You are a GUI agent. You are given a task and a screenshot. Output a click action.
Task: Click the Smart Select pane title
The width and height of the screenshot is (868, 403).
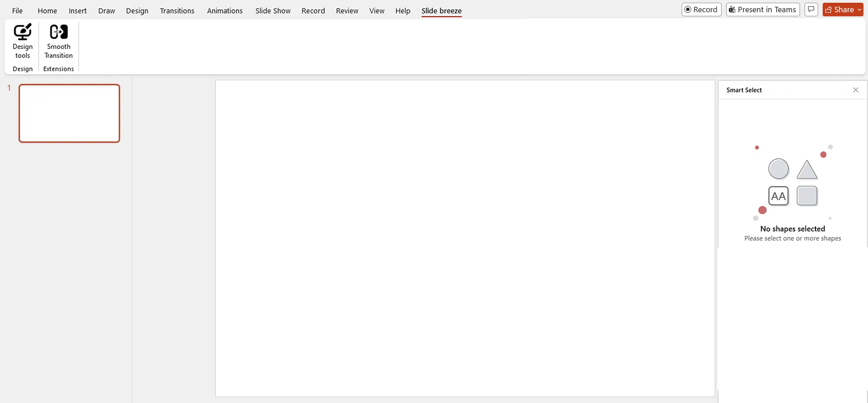[744, 90]
